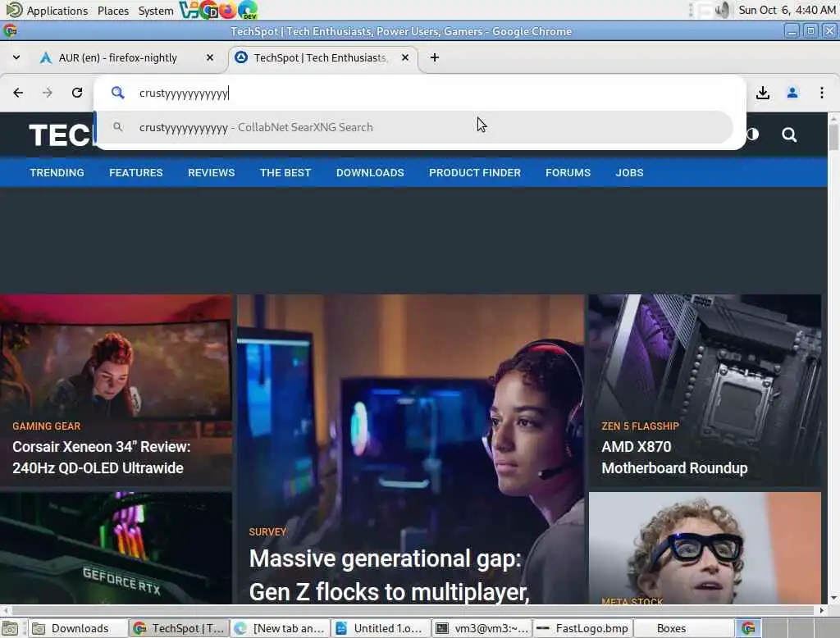Go back to the previous page
The width and height of the screenshot is (840, 638).
[x=18, y=93]
